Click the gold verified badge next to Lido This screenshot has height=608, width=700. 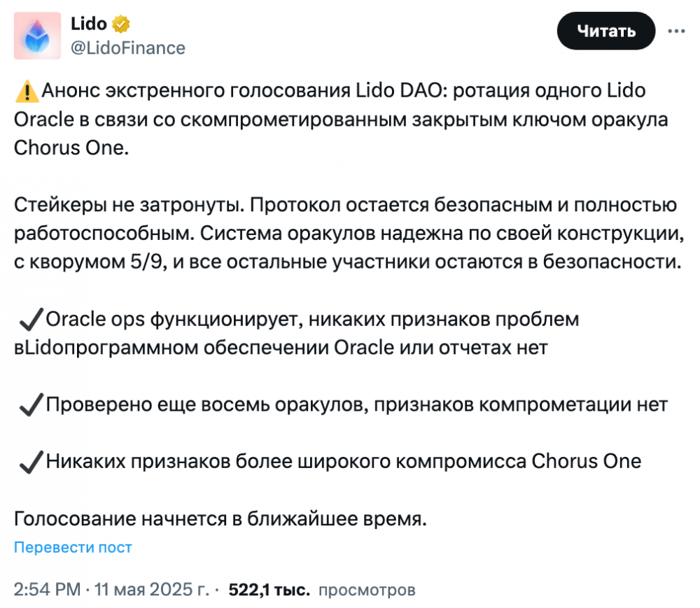tap(120, 24)
